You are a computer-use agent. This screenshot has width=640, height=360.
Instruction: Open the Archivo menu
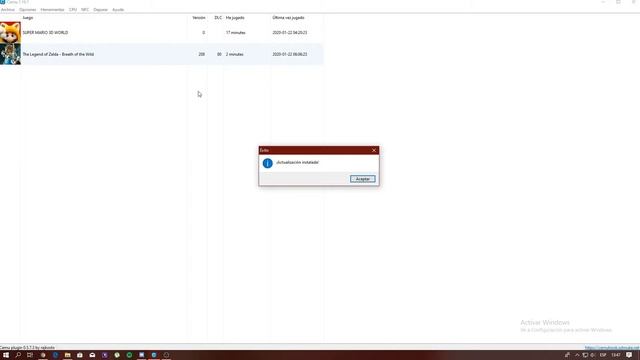(8, 10)
